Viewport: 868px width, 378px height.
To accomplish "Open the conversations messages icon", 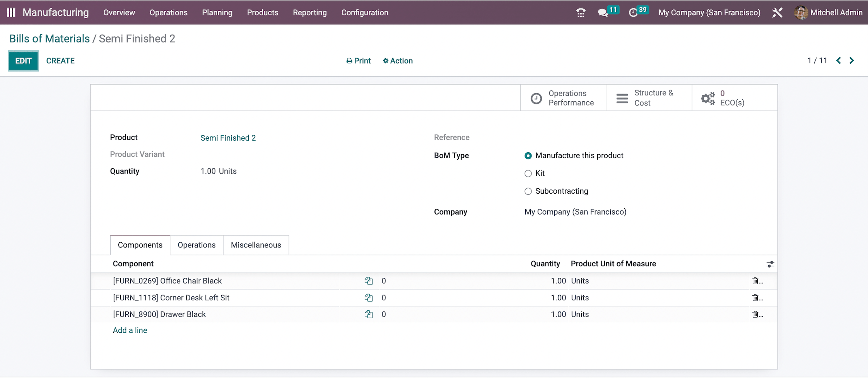I will 602,13.
